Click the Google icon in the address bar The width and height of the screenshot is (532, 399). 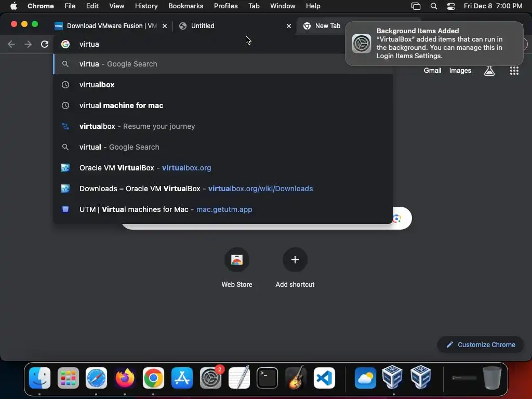tap(65, 44)
